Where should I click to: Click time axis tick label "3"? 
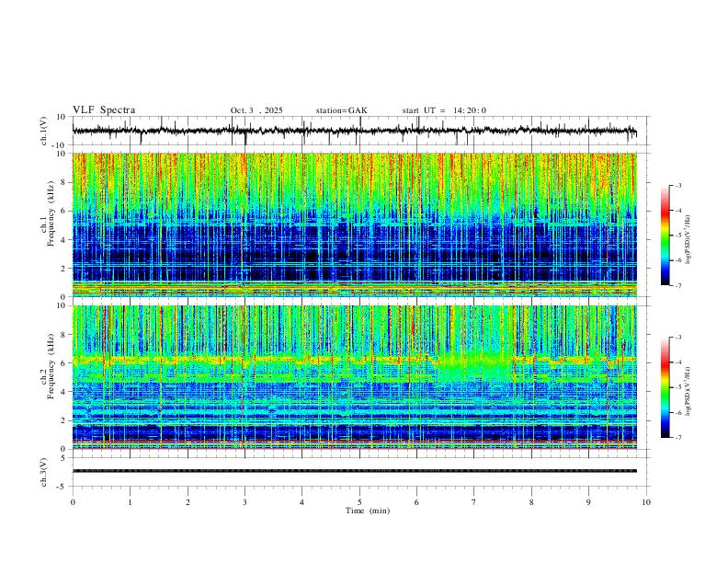245,502
